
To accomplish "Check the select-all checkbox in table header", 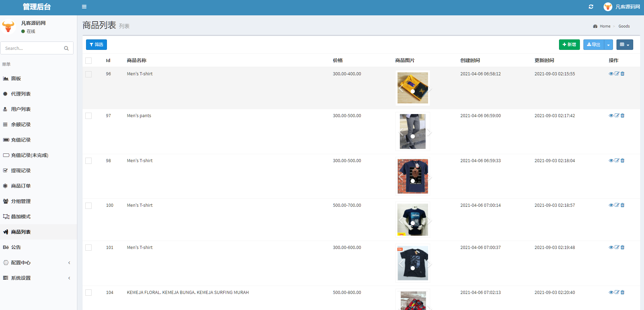I will coord(88,61).
